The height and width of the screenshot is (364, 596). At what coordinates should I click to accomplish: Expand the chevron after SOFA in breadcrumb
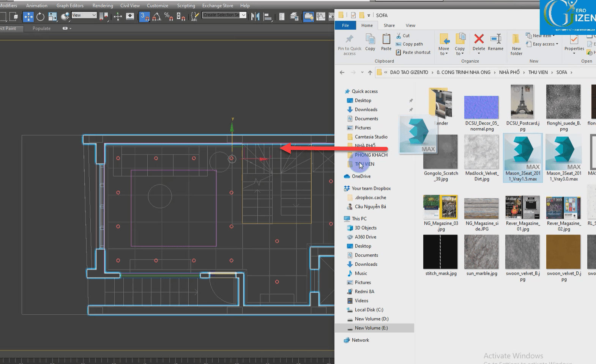[571, 72]
